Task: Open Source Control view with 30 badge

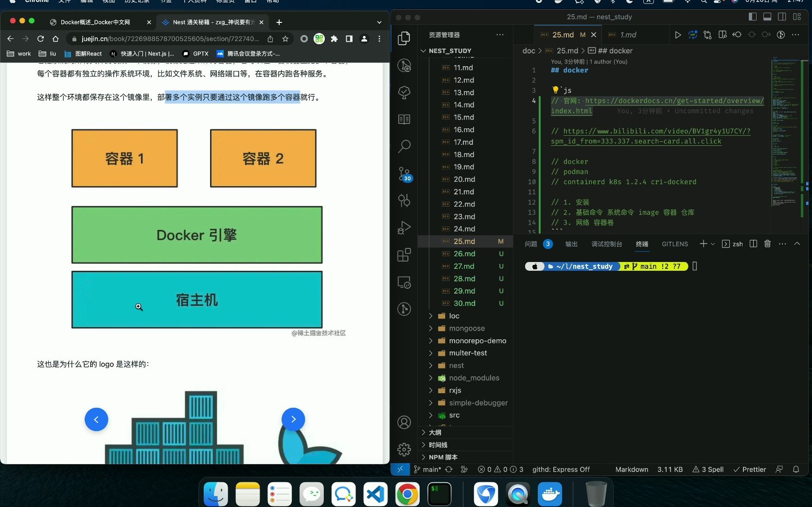Action: 404,174
